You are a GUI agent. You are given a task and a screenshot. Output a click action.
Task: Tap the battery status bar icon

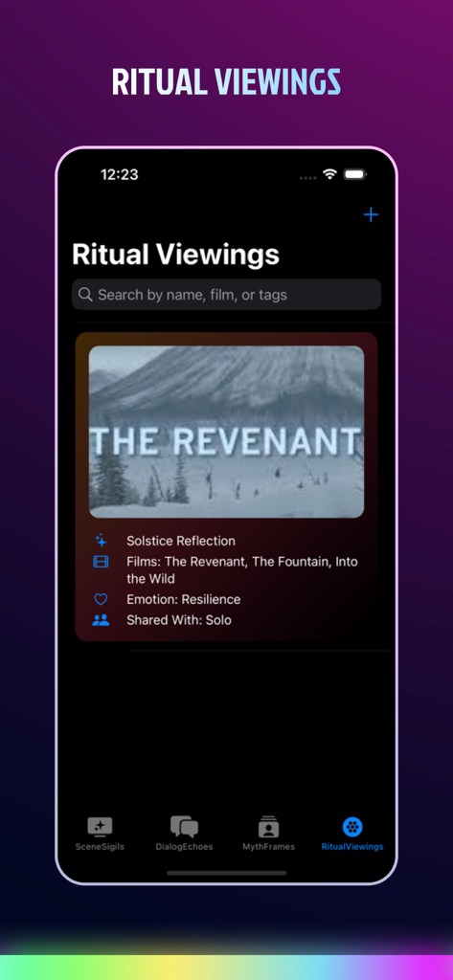(355, 174)
